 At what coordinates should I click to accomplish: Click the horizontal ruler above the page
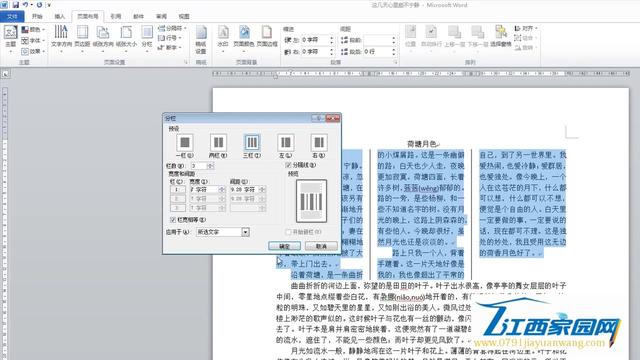click(x=421, y=74)
